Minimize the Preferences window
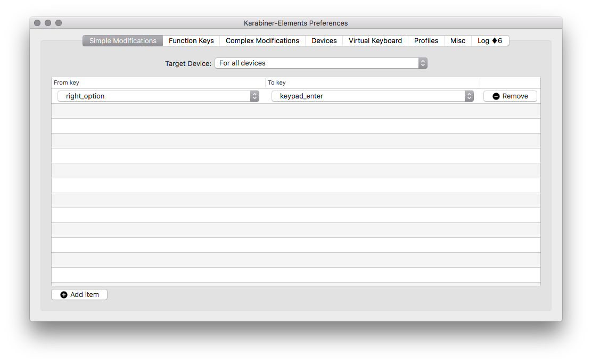The image size is (592, 364). [x=48, y=23]
